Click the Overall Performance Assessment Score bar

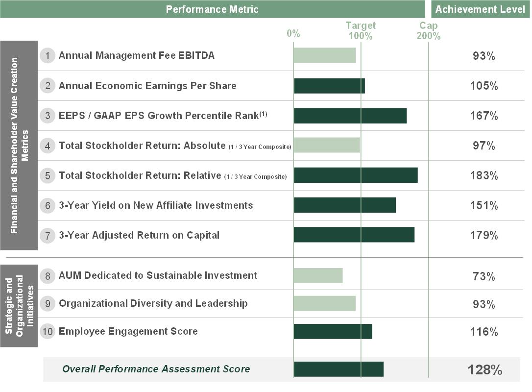[x=338, y=369]
